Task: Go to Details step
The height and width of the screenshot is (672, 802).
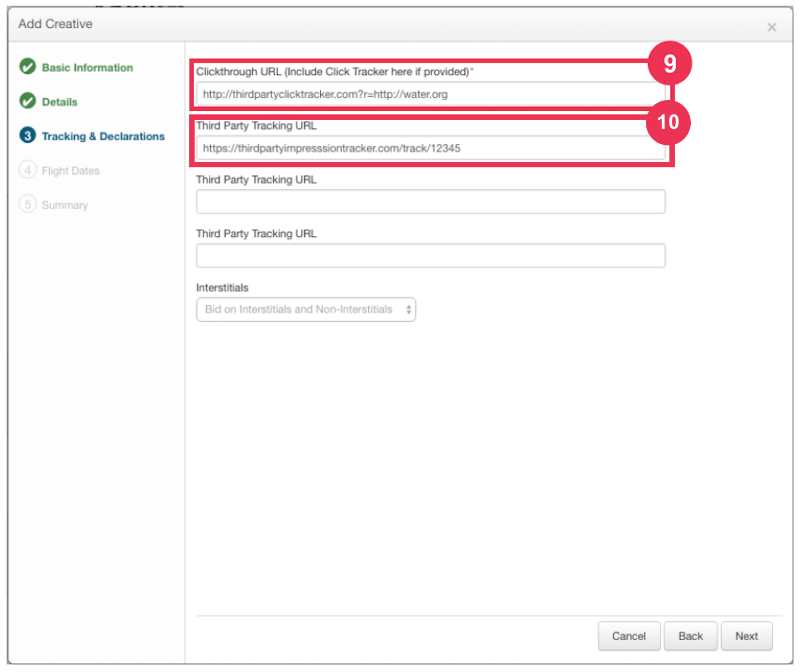Action: coord(60,102)
